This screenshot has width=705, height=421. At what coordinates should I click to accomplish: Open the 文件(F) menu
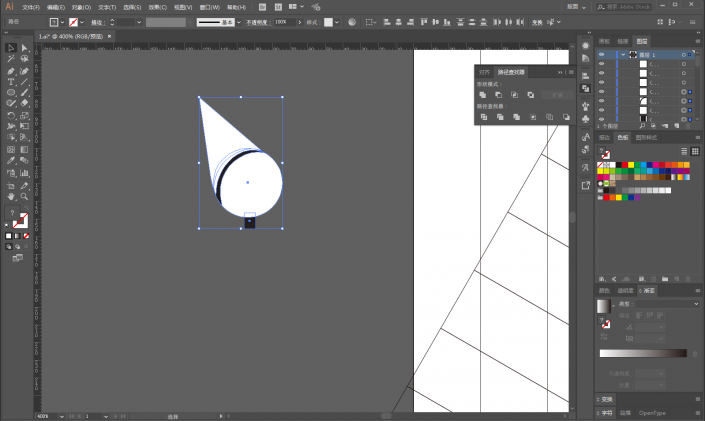click(x=31, y=7)
